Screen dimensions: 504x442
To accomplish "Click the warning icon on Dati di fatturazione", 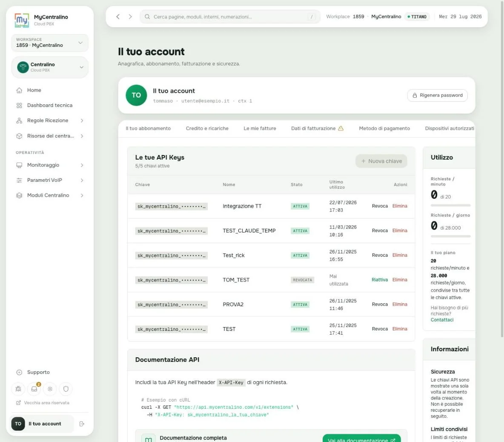I will 341,128.
